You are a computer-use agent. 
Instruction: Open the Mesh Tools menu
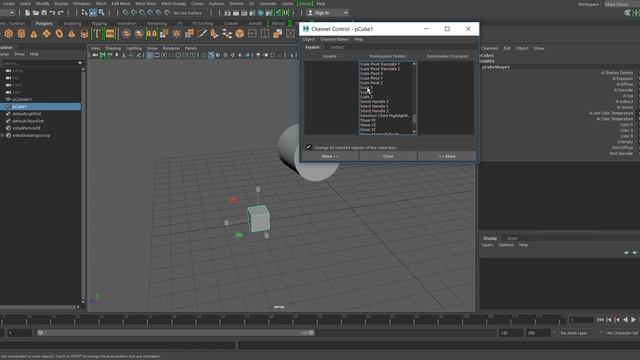point(146,4)
